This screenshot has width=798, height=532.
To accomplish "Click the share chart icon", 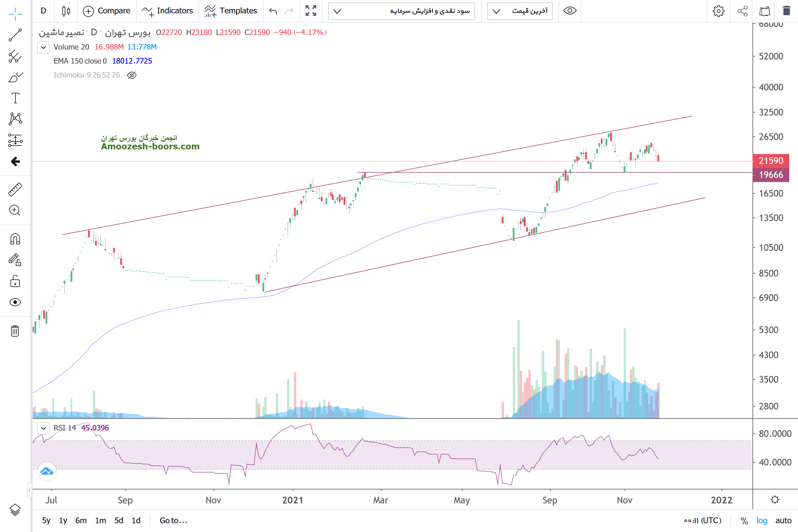I will [x=742, y=11].
